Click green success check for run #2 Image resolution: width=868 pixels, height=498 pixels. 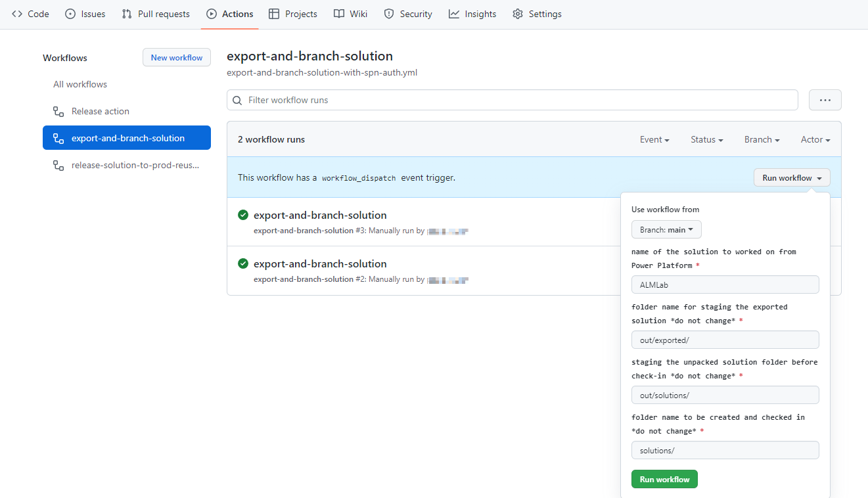tap(243, 263)
